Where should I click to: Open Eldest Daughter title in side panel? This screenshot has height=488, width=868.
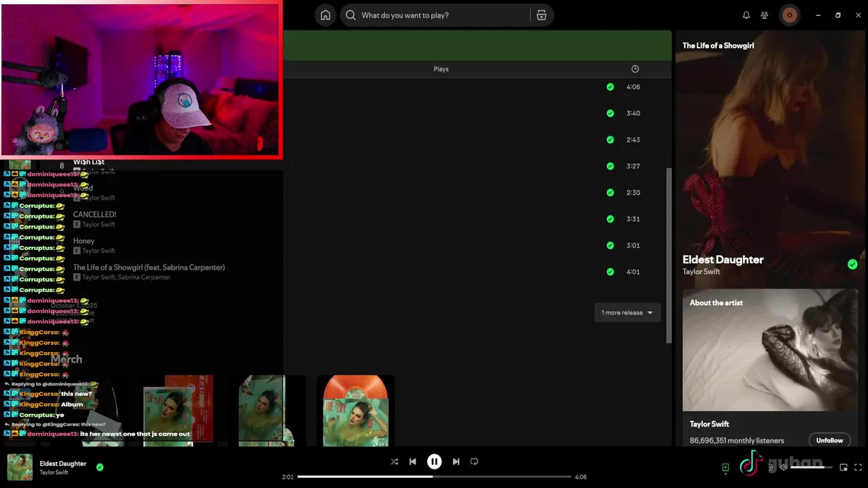pyautogui.click(x=723, y=260)
